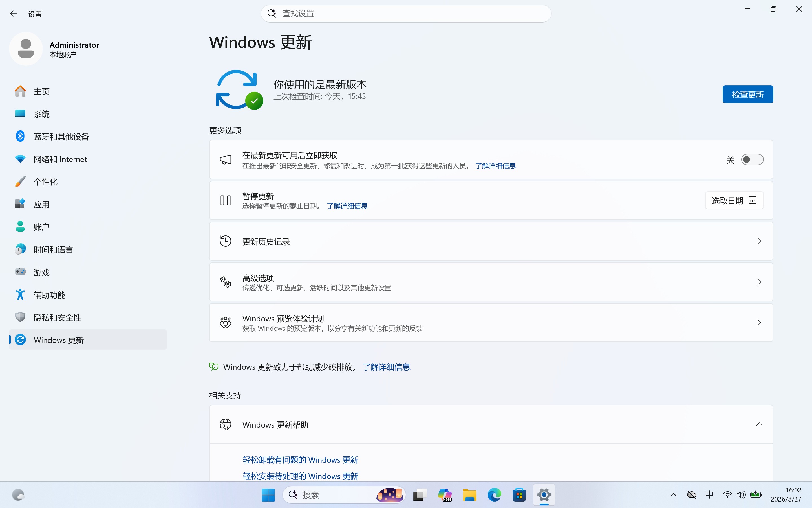Screen dimensions: 812x508
Task: Open 轻松卸载有问题的 Windows 更新 link
Action: pos(300,460)
